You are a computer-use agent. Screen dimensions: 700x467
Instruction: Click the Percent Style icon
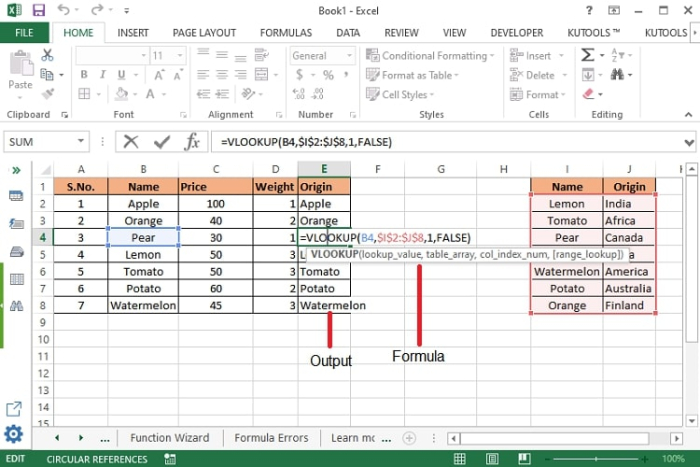[x=328, y=75]
